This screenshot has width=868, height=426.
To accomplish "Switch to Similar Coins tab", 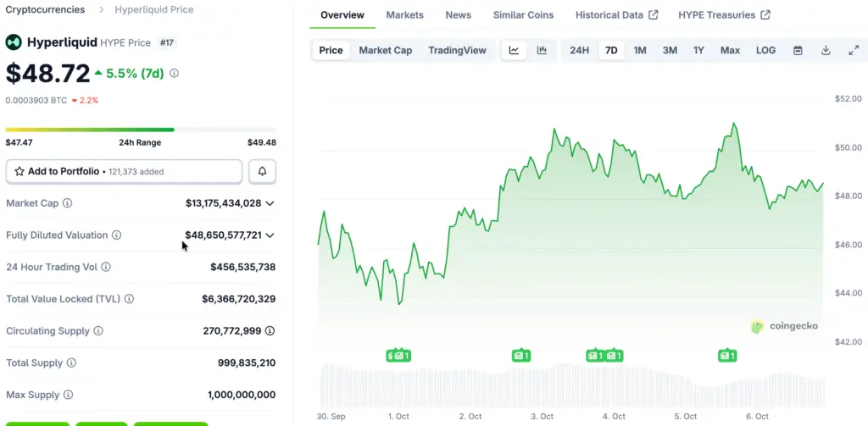I will (523, 15).
